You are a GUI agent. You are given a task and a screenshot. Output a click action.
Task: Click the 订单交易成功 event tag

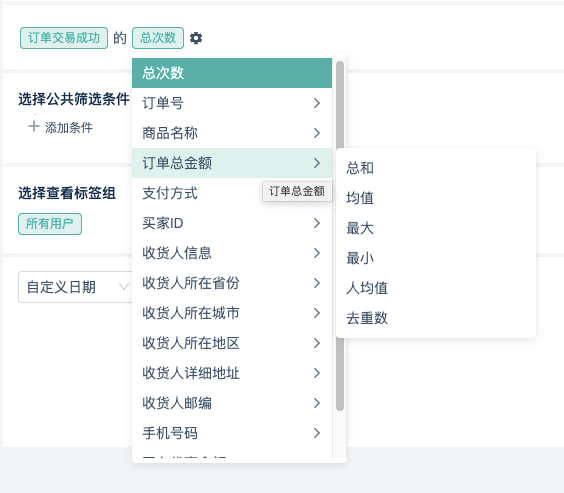tap(64, 38)
